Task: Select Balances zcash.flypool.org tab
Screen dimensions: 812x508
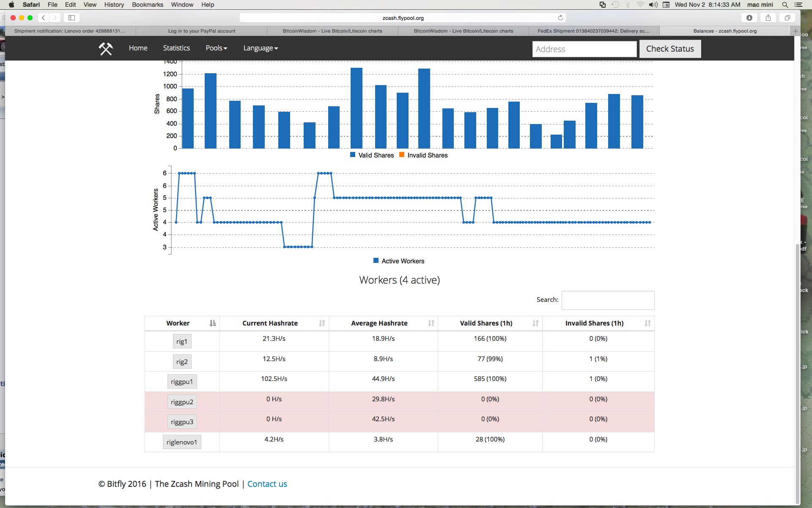Action: point(725,31)
